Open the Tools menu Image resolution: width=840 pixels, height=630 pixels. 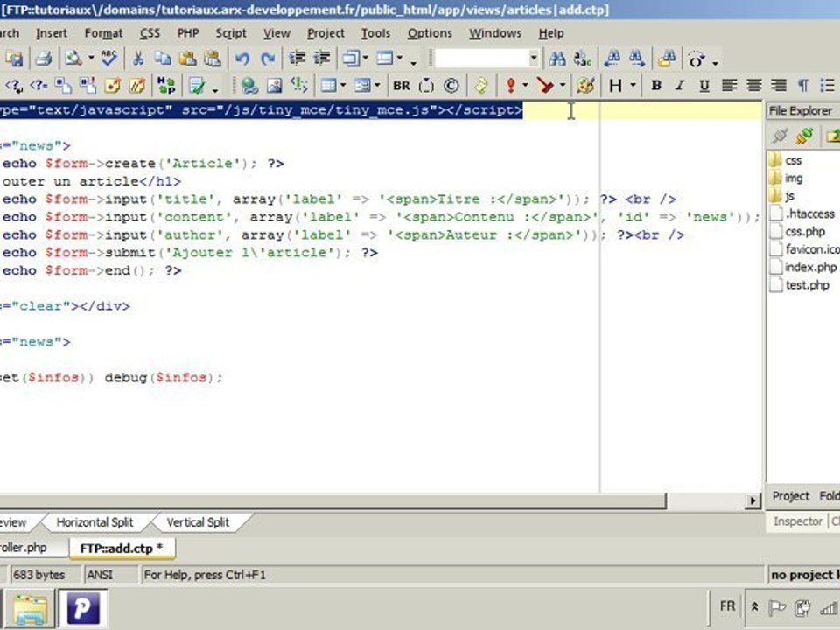tap(375, 33)
